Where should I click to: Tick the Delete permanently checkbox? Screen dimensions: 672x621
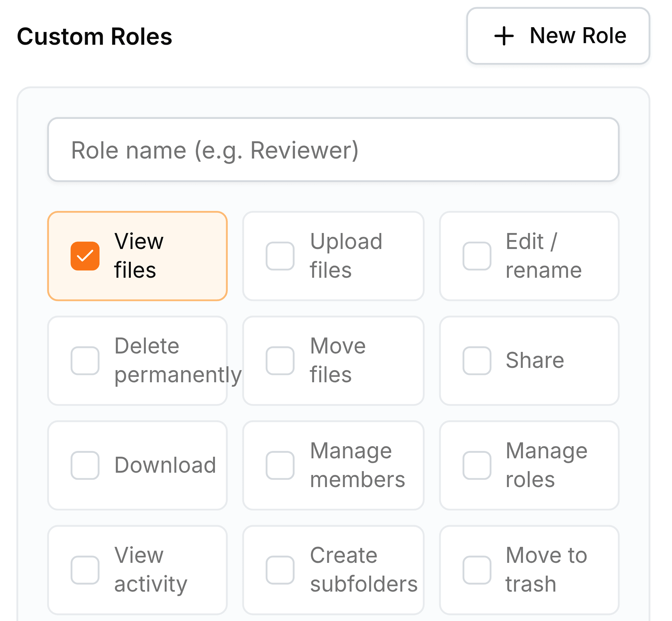[85, 360]
